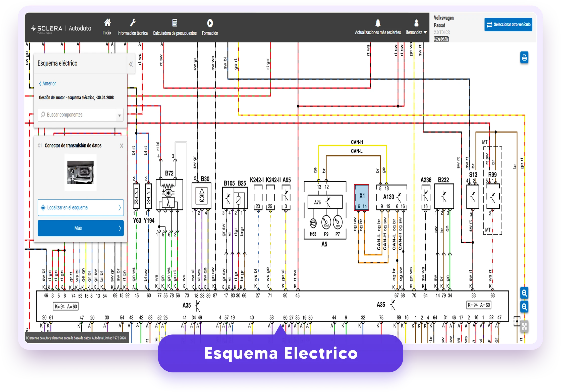Toggle fullscreen diagram view
Viewport: 561px width, 392px height.
tap(524, 326)
